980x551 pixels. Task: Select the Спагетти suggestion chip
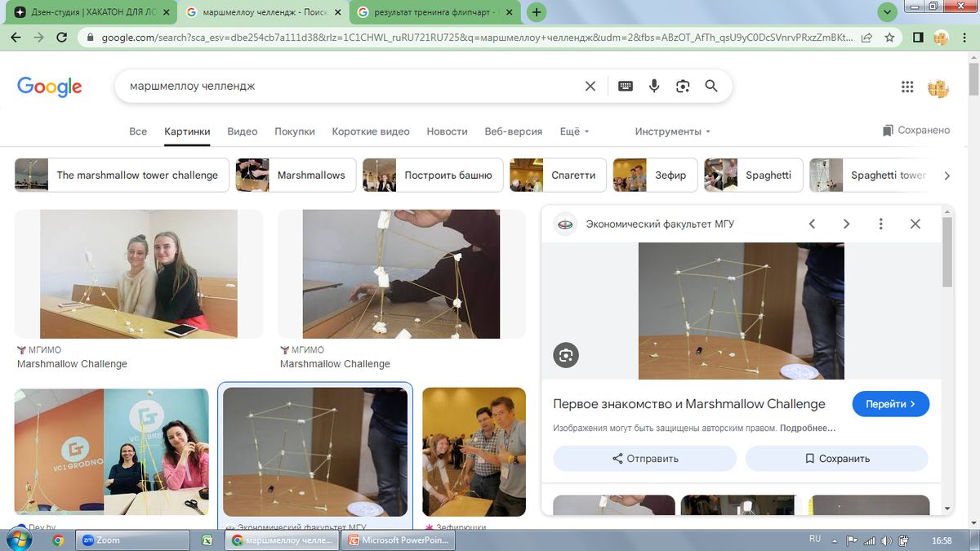(558, 176)
